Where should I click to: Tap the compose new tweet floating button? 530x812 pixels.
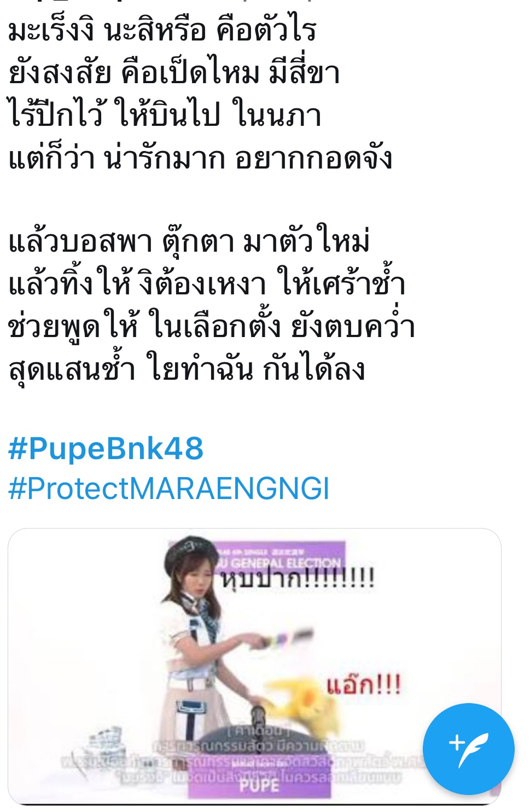468,749
